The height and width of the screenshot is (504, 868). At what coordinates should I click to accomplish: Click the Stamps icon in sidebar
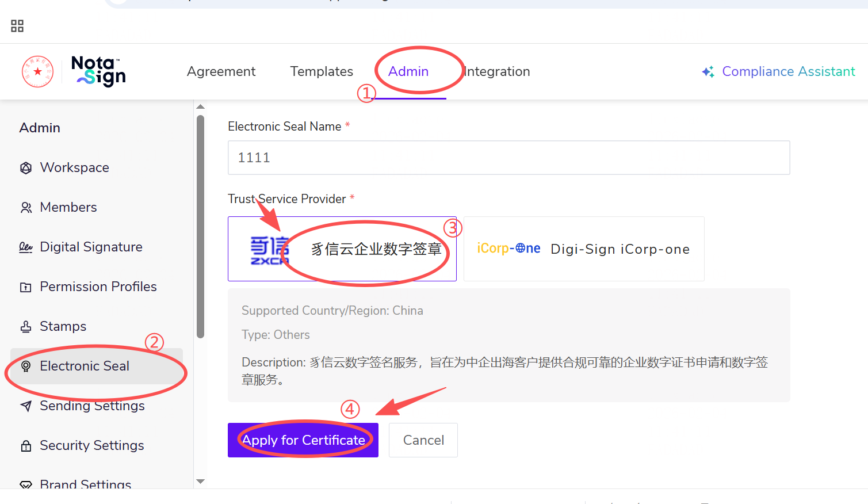click(x=26, y=327)
